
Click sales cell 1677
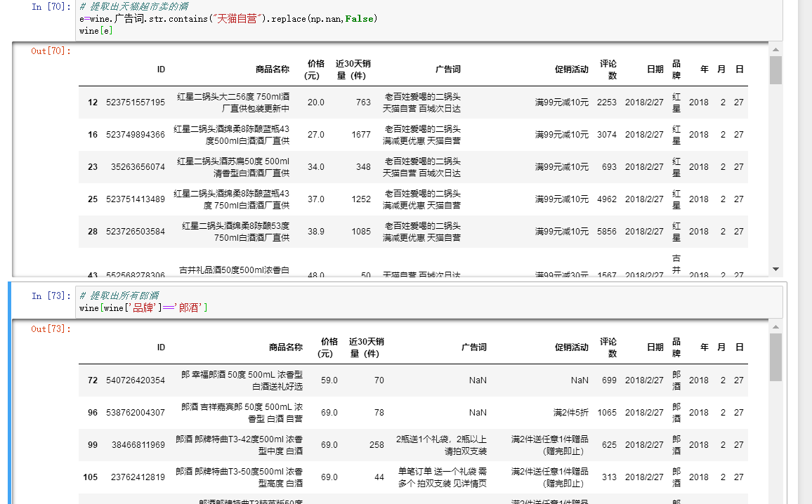(x=361, y=135)
